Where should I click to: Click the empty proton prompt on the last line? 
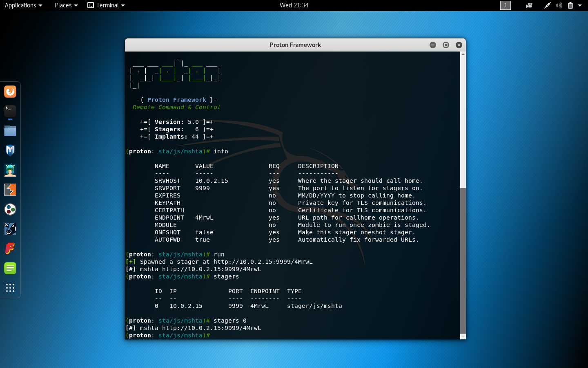coord(168,335)
